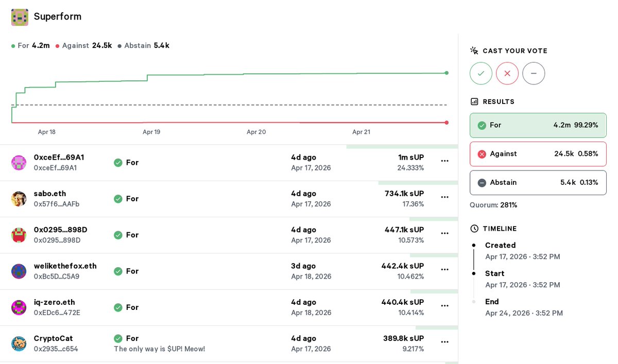Screen dimensions: 618x364
Task: Select the Abstain results bar 0.13%
Action: (538, 183)
